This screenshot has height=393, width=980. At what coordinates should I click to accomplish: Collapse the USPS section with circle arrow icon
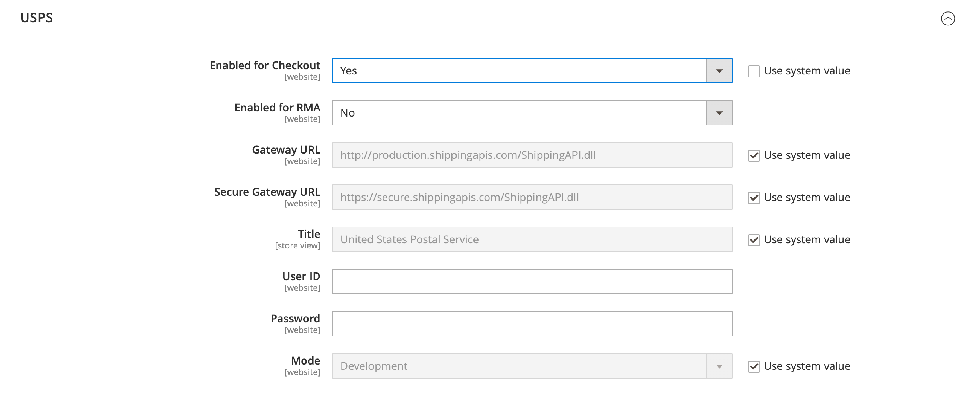click(x=948, y=18)
